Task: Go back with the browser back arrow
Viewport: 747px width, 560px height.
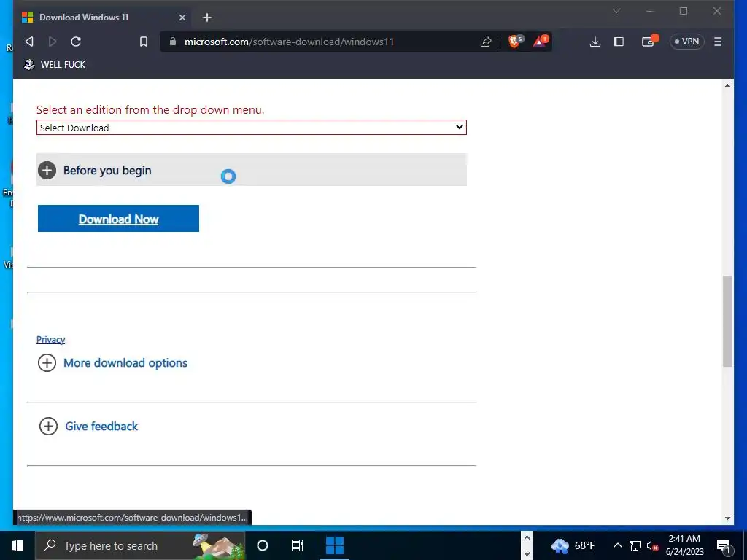Action: tap(29, 42)
